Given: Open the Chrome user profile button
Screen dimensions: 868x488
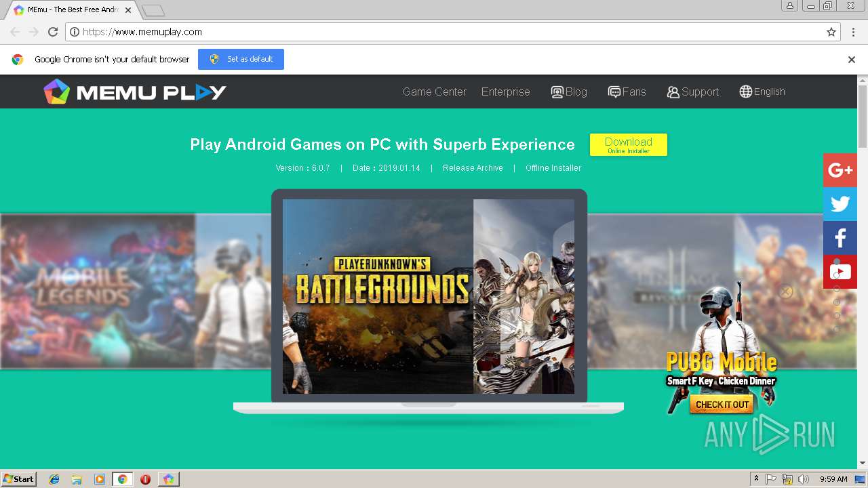Looking at the screenshot, I should point(790,5).
